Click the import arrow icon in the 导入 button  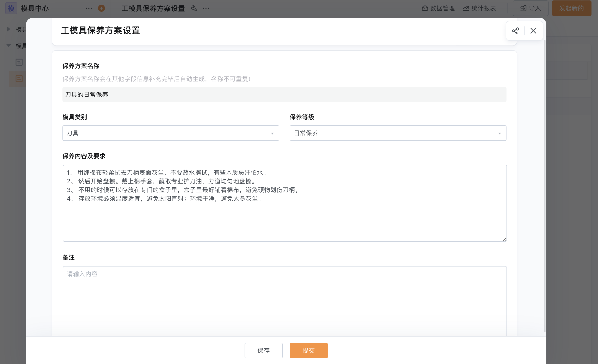point(523,8)
